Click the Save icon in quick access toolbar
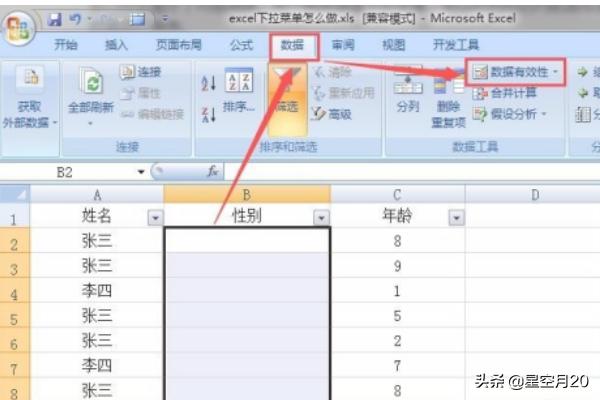 pyautogui.click(x=54, y=19)
